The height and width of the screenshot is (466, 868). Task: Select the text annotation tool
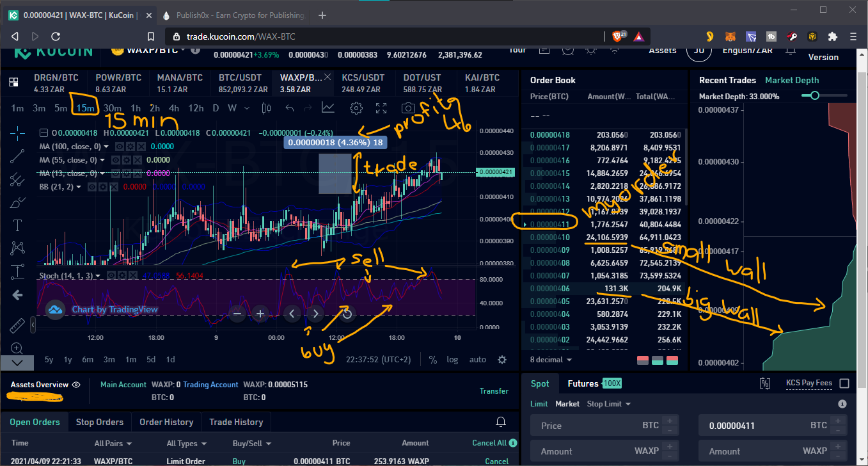[x=17, y=225]
